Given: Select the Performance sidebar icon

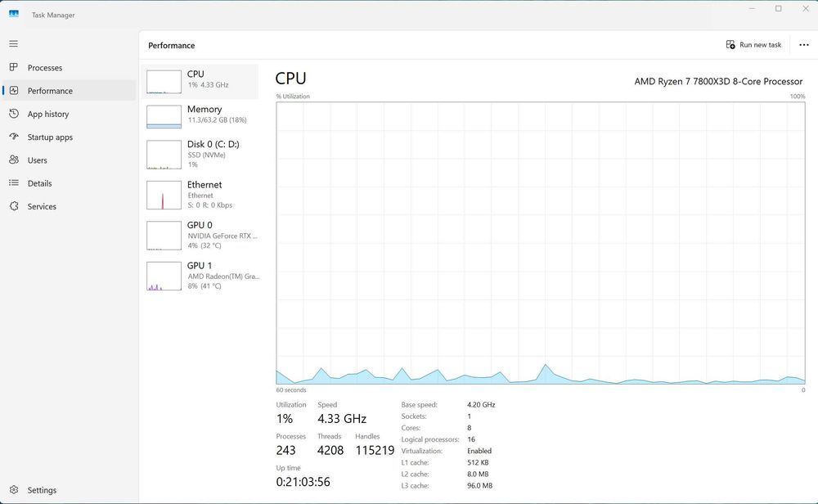Looking at the screenshot, I should pyautogui.click(x=14, y=90).
